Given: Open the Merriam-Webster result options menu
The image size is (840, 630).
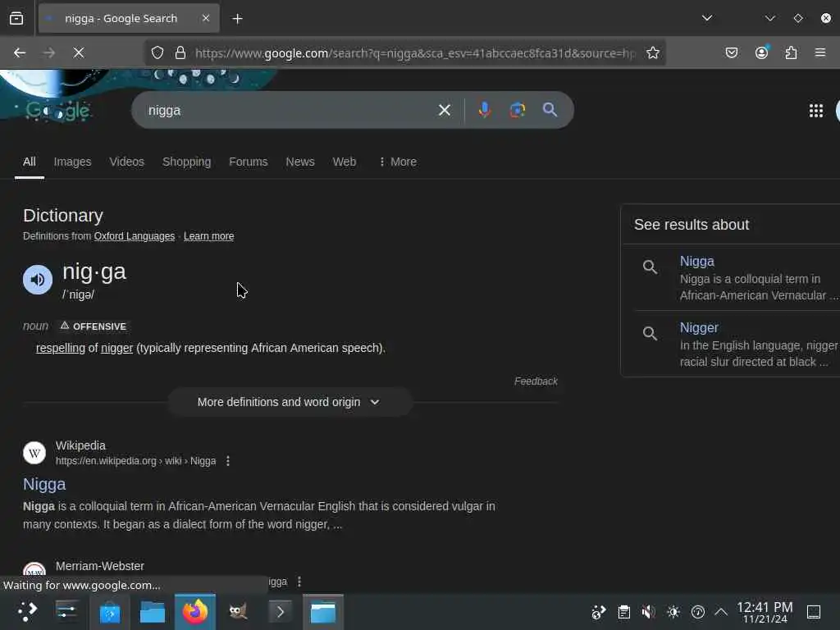Looking at the screenshot, I should click(299, 582).
